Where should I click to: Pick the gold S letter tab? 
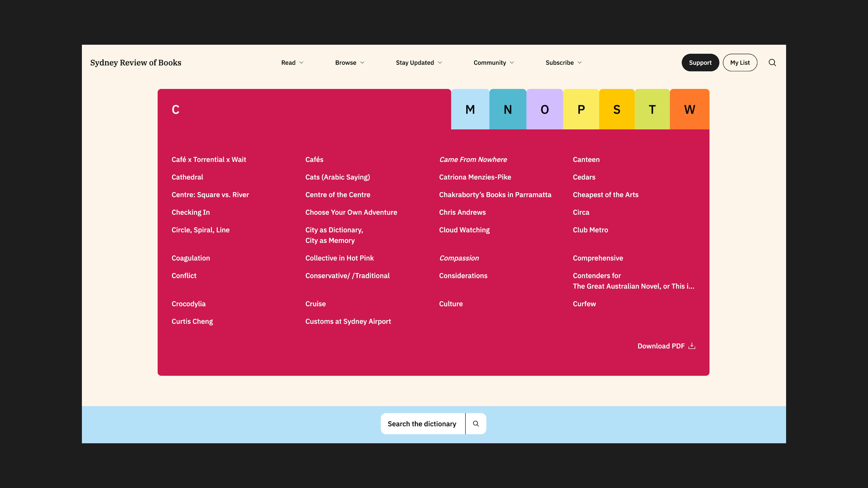[617, 109]
